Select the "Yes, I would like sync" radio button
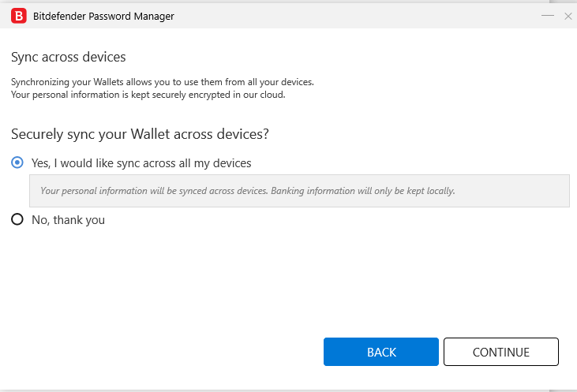577x392 pixels. pos(17,162)
